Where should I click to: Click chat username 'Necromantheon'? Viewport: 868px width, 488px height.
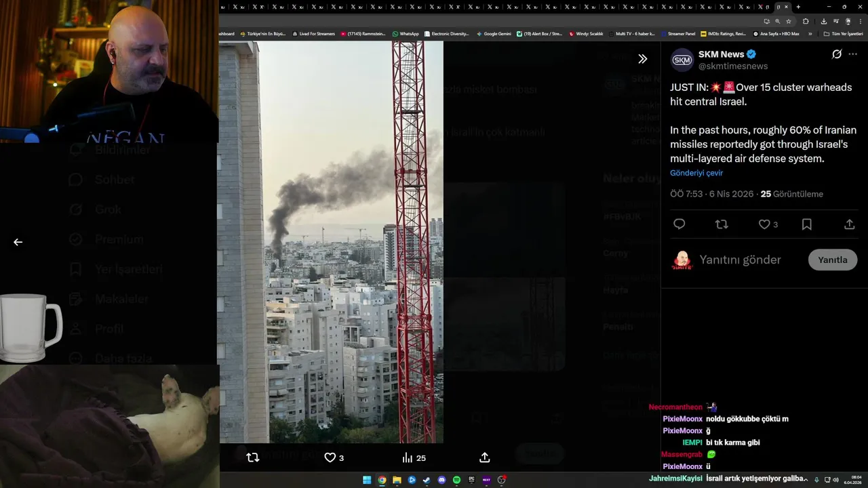675,407
